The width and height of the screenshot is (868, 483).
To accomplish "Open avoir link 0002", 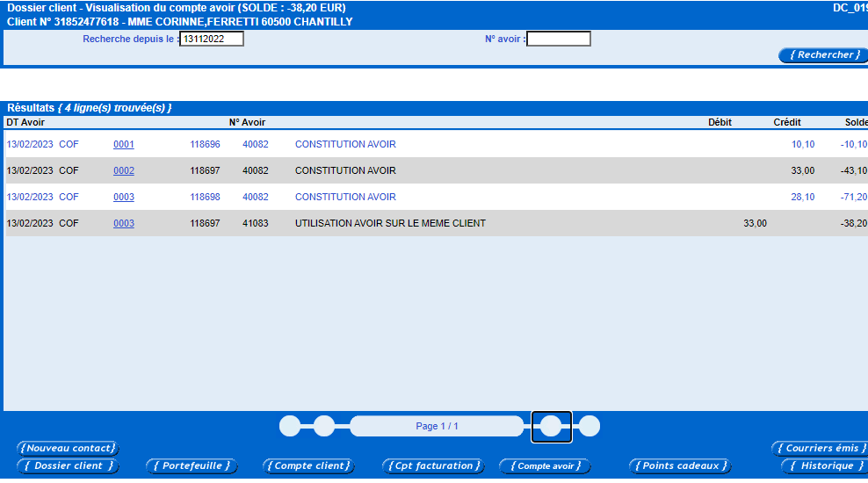I will tap(124, 171).
